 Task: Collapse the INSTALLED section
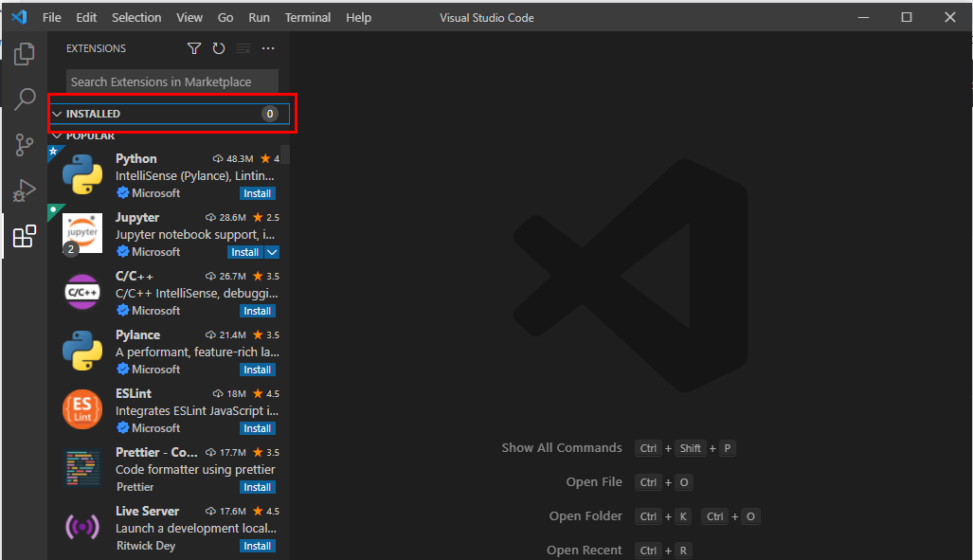click(57, 114)
